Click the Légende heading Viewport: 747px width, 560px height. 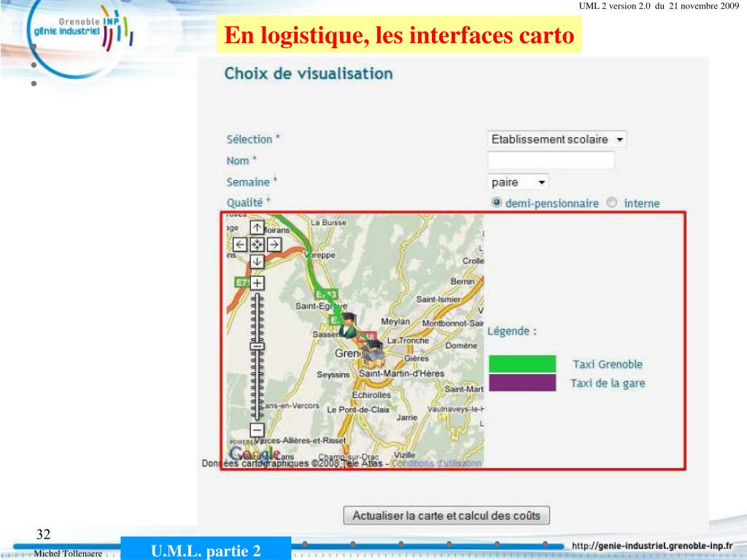[511, 331]
